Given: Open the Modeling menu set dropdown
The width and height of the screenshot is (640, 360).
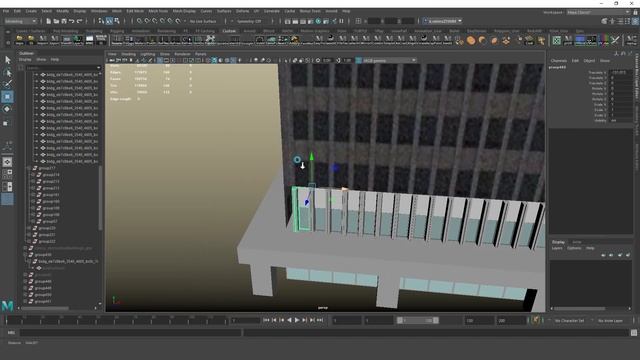Looking at the screenshot, I should pyautogui.click(x=20, y=21).
